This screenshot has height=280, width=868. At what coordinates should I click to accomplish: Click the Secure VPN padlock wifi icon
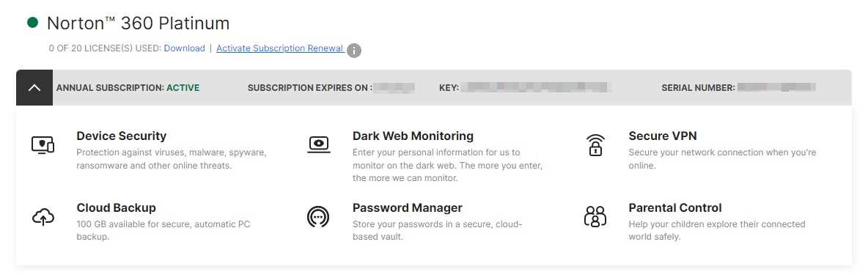click(x=595, y=145)
